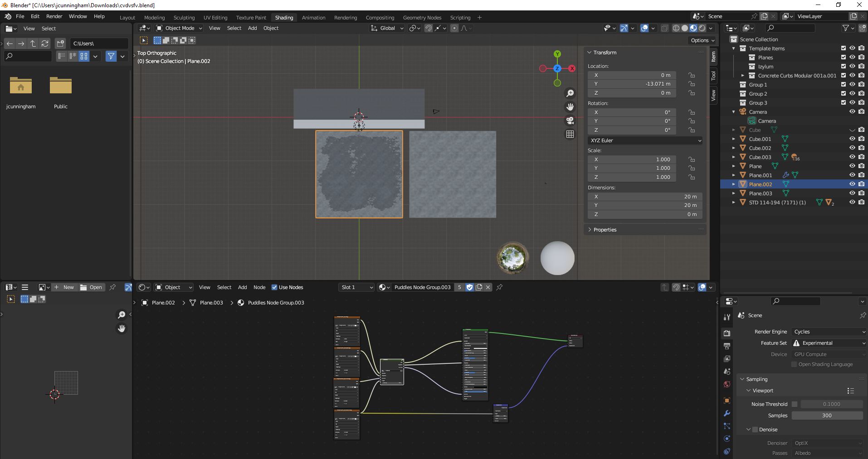The width and height of the screenshot is (868, 459).
Task: Click the outliner filter funnel icon
Action: [846, 28]
